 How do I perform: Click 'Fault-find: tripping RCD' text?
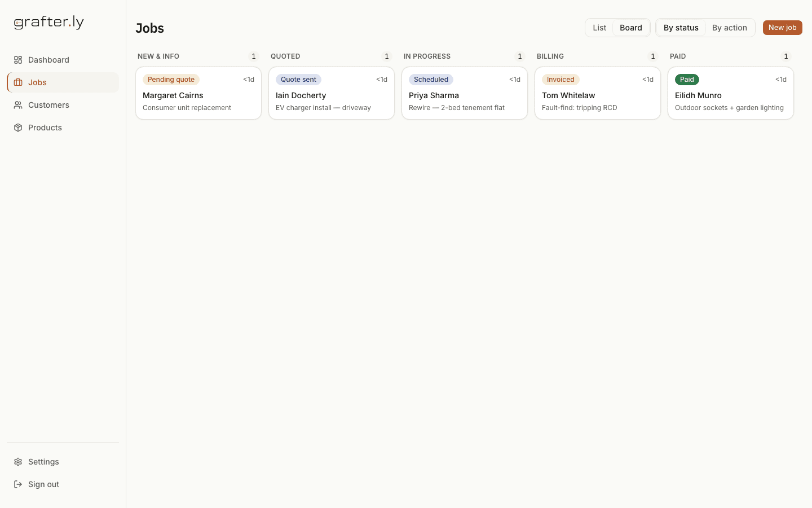(x=580, y=108)
